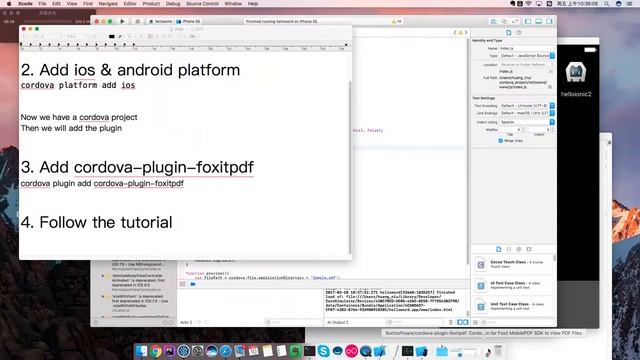Click the '4. Follow the tutorial' heading
The image size is (640, 360).
[97, 222]
